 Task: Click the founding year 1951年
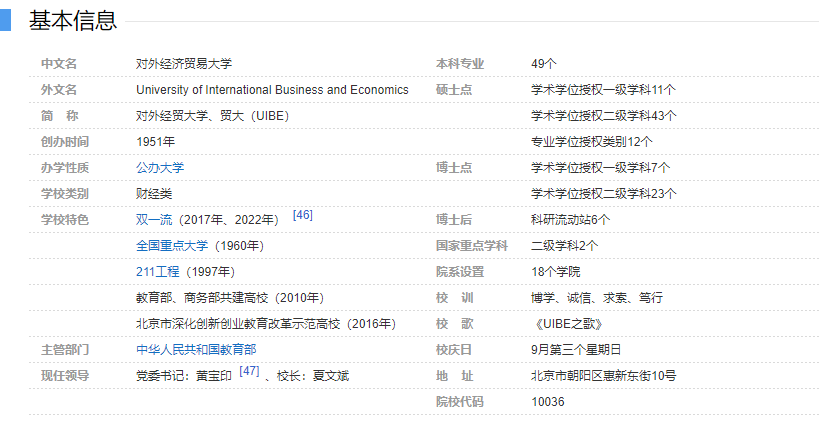[x=155, y=142]
